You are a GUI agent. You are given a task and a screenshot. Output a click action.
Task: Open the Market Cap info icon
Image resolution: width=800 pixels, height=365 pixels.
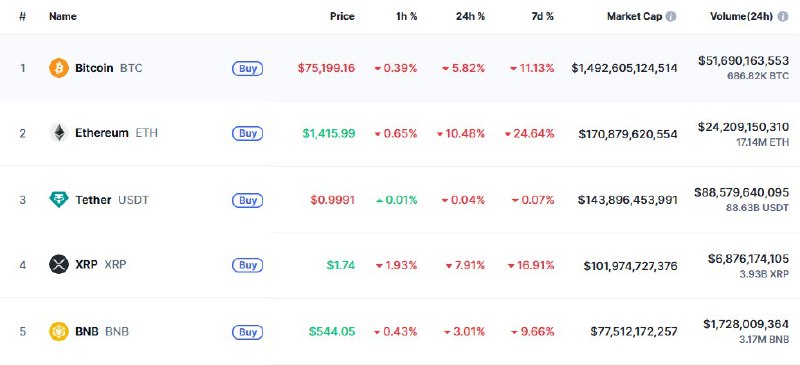671,16
